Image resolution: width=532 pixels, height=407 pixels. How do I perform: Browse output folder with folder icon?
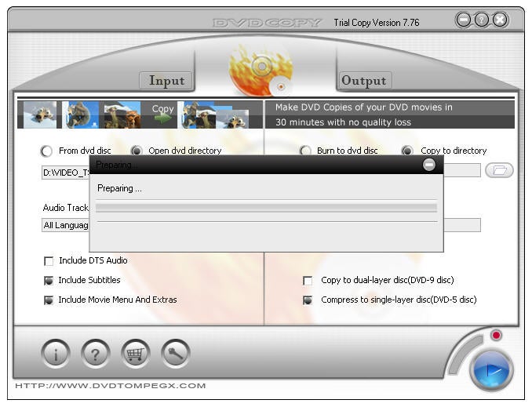[499, 170]
